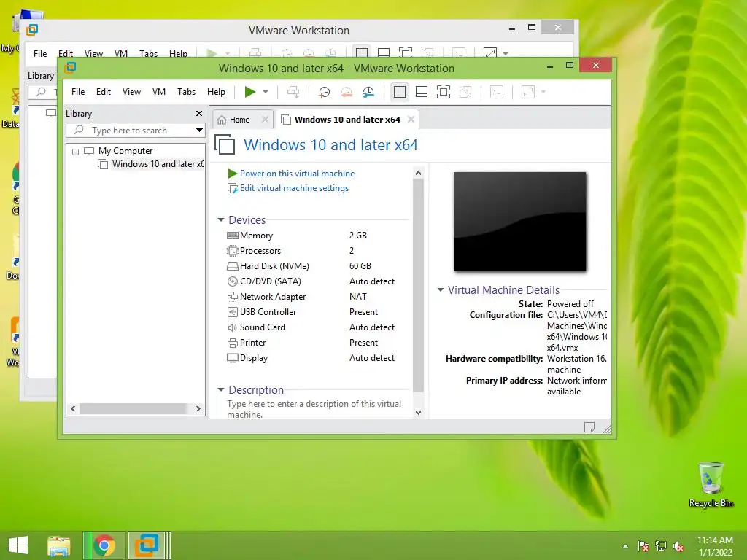Image resolution: width=747 pixels, height=560 pixels.
Task: Collapse Virtual Machine Details section
Action: pyautogui.click(x=441, y=289)
